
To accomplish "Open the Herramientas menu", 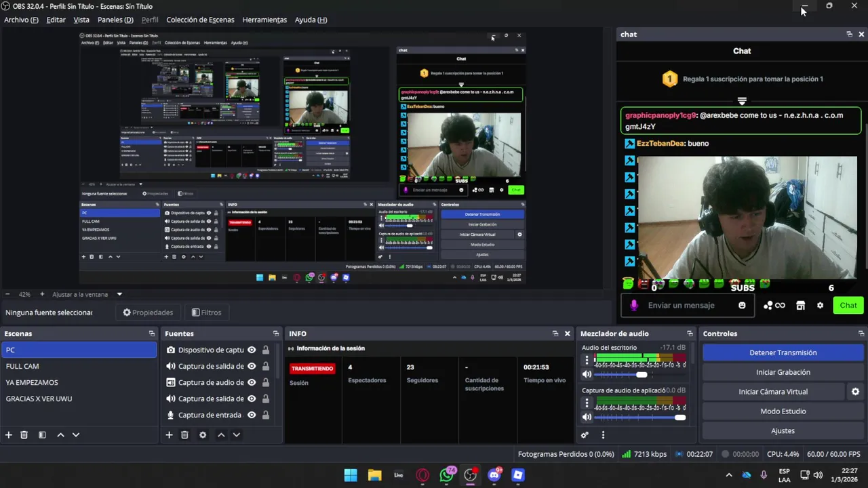I will tap(264, 20).
